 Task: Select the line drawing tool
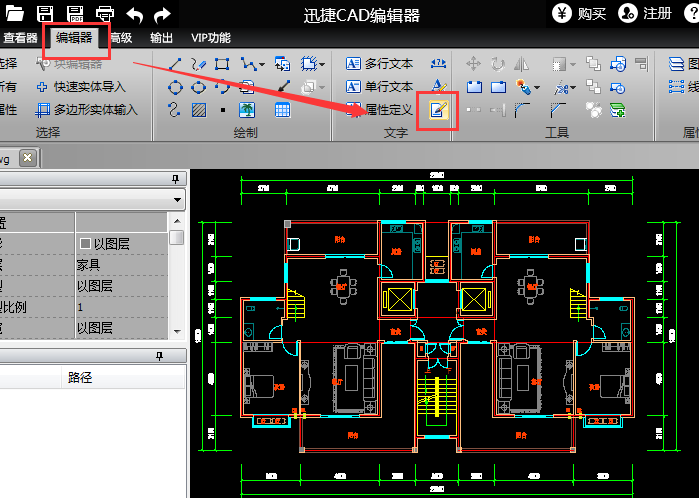click(176, 64)
